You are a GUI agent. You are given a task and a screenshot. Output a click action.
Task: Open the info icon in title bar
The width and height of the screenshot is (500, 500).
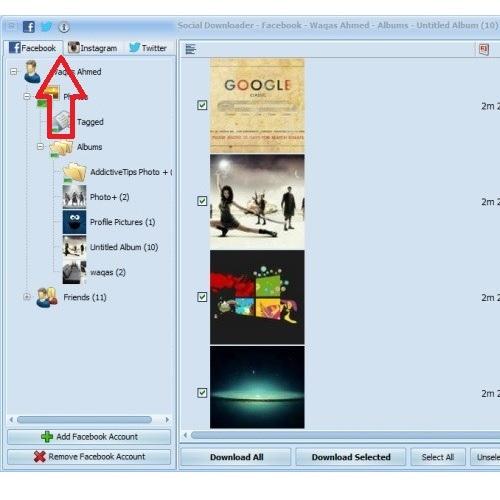coord(64,27)
